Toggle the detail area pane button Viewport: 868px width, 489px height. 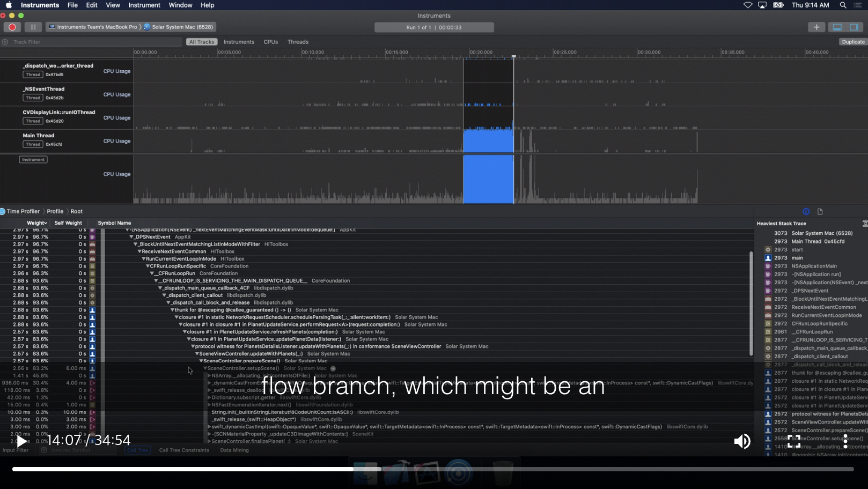click(837, 27)
